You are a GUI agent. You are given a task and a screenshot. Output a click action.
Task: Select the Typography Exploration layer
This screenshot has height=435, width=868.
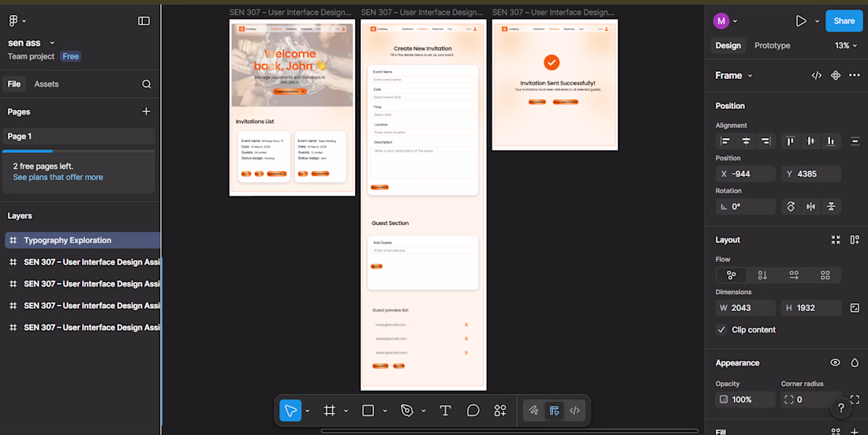pos(83,240)
